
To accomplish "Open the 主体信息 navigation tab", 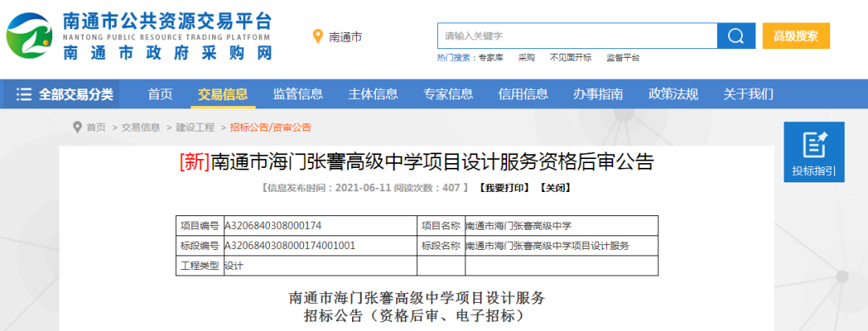I will [x=373, y=95].
